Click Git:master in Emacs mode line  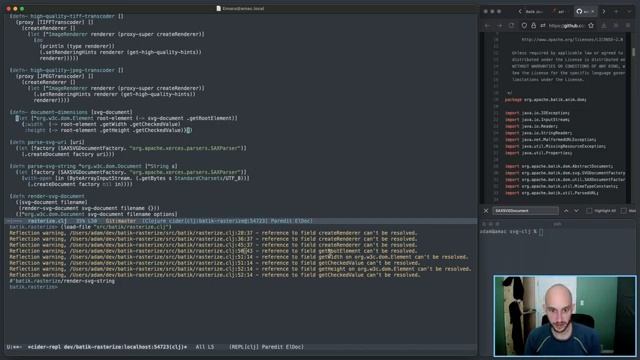[121, 221]
